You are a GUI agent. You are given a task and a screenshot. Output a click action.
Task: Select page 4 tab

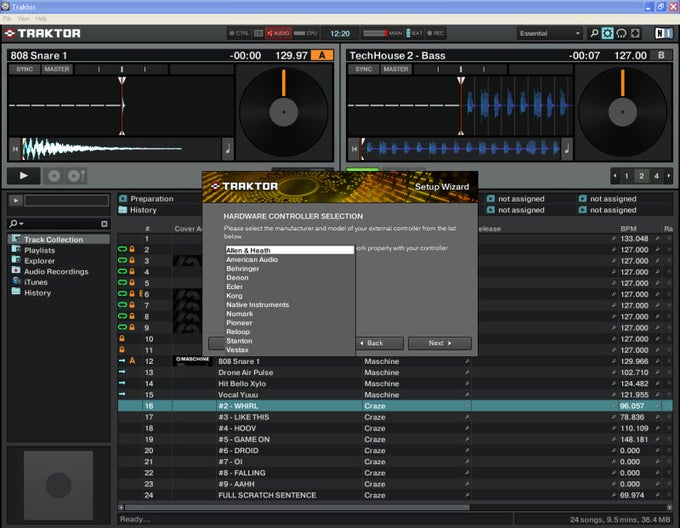656,176
